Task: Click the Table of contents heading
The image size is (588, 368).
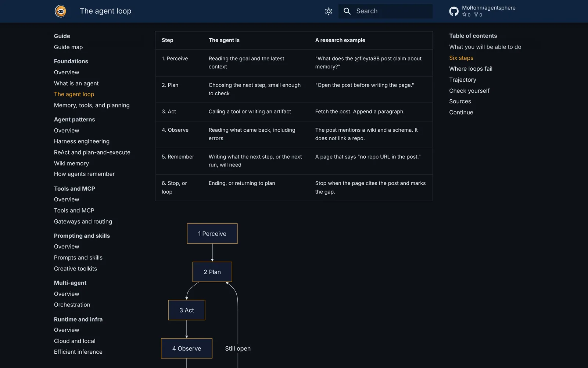Action: tap(473, 36)
